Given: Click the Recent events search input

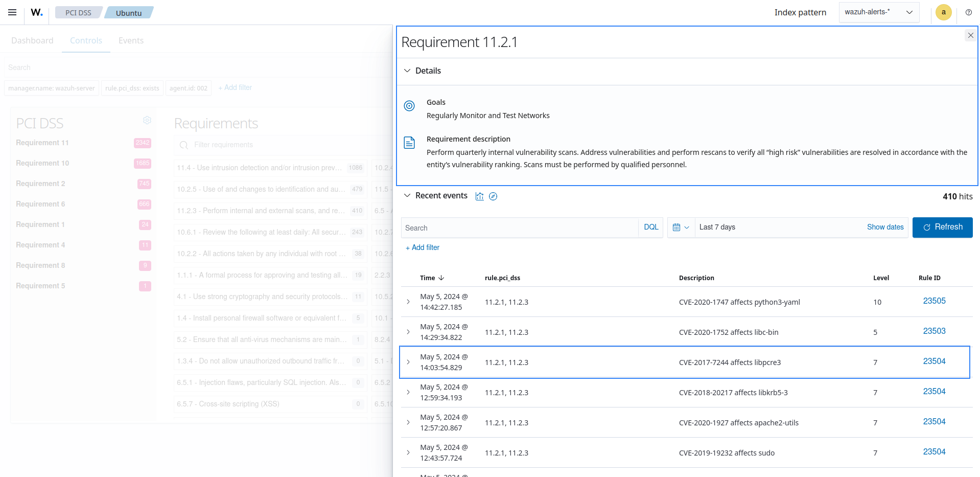Looking at the screenshot, I should pyautogui.click(x=519, y=228).
